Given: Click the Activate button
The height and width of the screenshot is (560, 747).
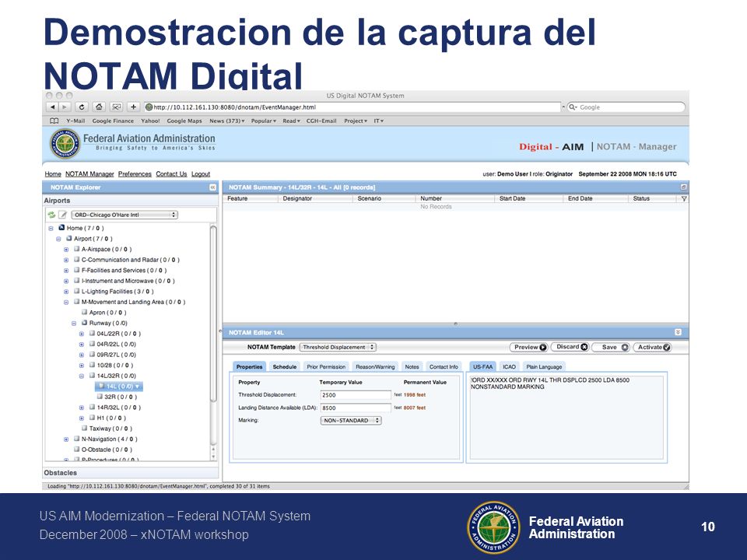Looking at the screenshot, I should [652, 347].
